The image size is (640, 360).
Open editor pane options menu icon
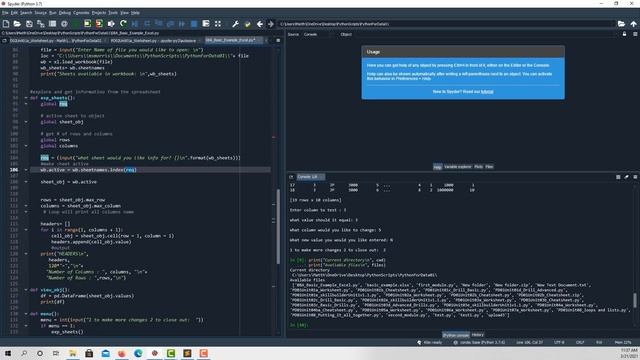(x=278, y=40)
